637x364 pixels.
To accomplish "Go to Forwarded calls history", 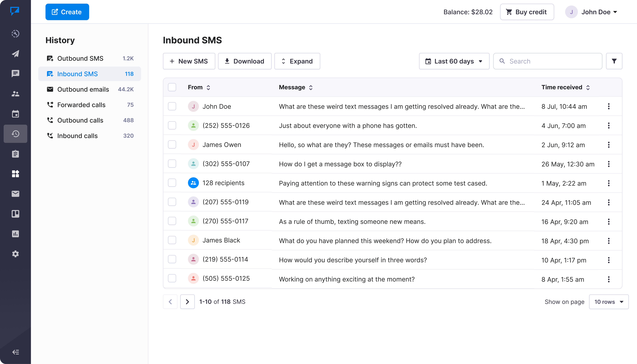I will coord(89,105).
